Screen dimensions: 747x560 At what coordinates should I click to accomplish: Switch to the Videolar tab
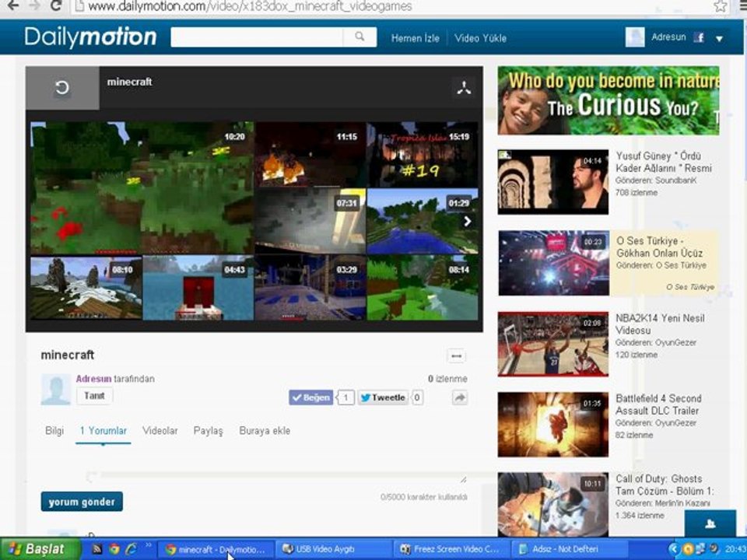tap(160, 430)
